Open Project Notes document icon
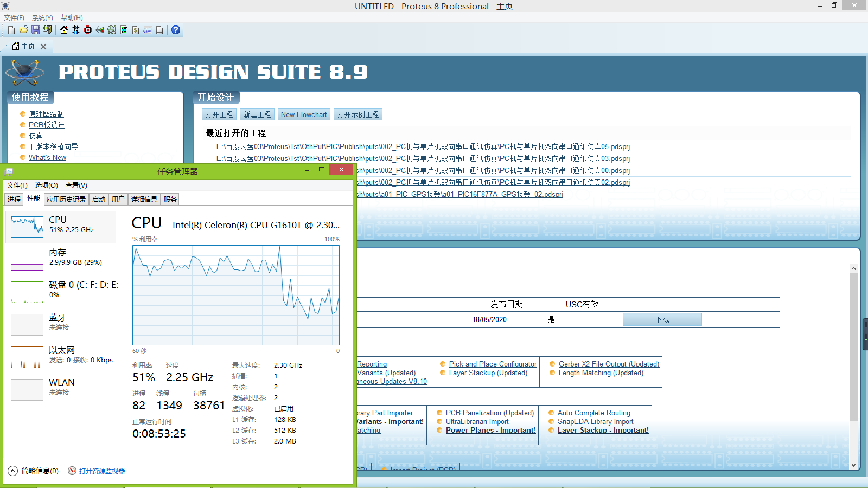The height and width of the screenshot is (488, 868). [159, 30]
